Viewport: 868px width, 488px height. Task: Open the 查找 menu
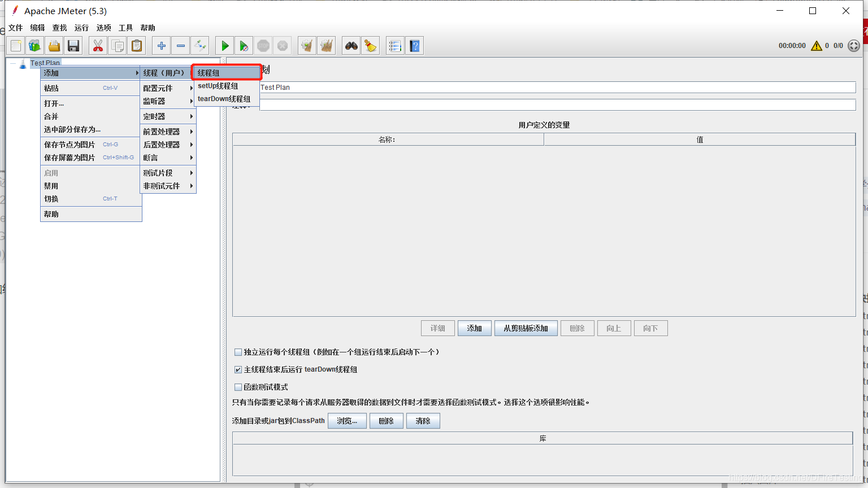[59, 28]
